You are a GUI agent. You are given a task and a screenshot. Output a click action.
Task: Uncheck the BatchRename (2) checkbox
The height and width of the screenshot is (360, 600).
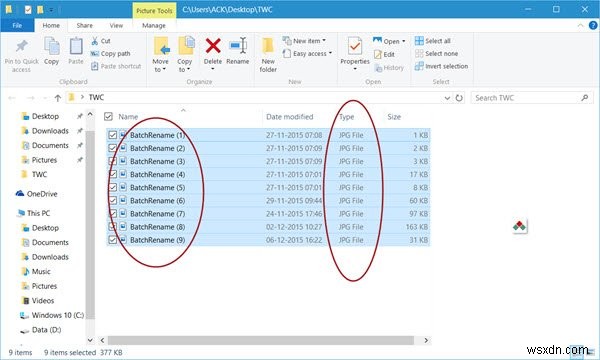[112, 148]
